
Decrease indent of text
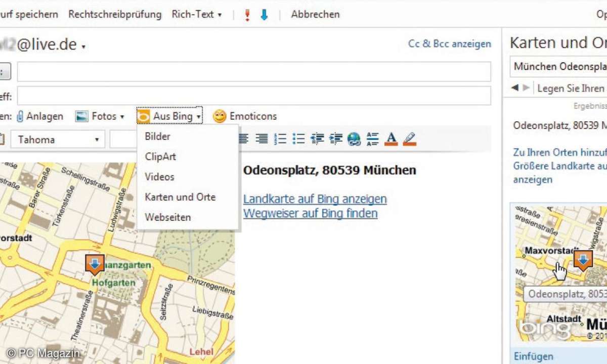tap(317, 139)
